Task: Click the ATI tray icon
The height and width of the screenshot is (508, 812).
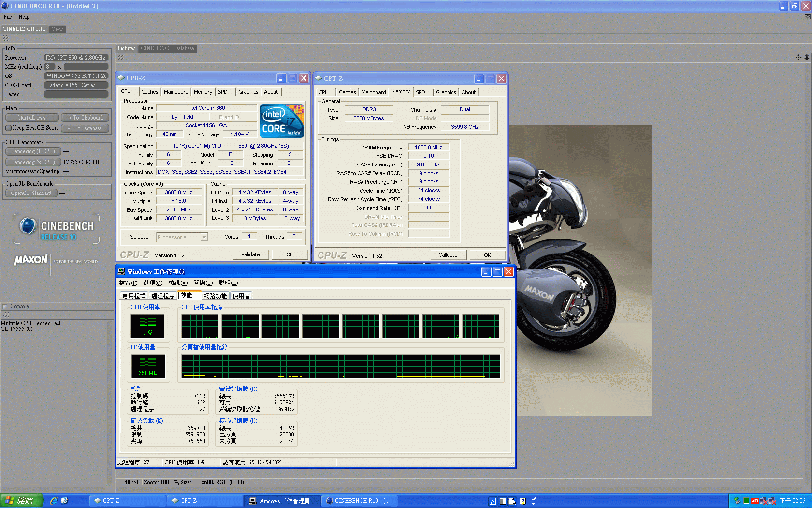Action: (x=754, y=501)
